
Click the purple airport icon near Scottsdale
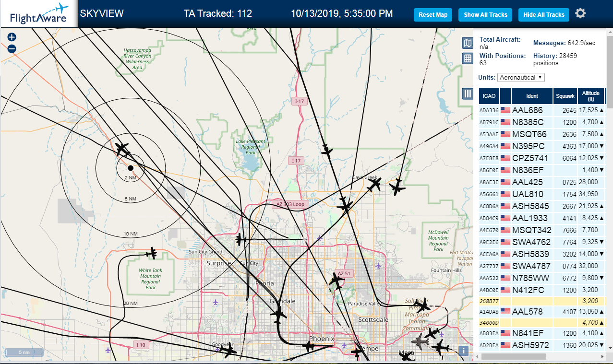[379, 266]
